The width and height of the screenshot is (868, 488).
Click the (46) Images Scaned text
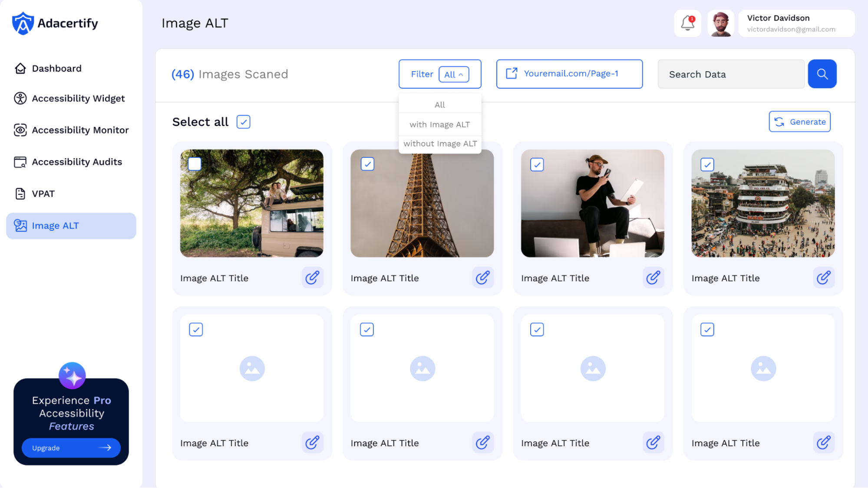pyautogui.click(x=230, y=74)
